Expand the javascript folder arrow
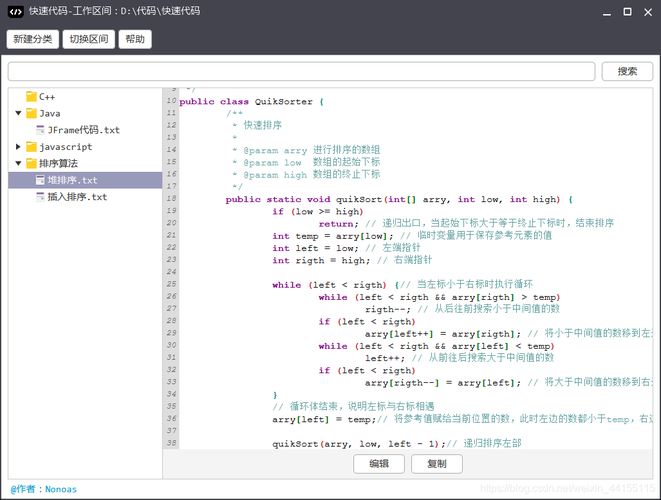The image size is (661, 500). [18, 147]
